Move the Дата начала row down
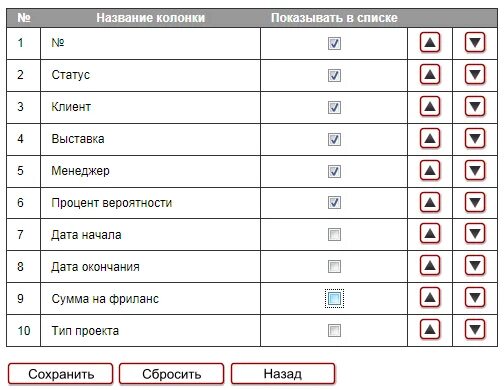The width and height of the screenshot is (504, 390). click(475, 233)
